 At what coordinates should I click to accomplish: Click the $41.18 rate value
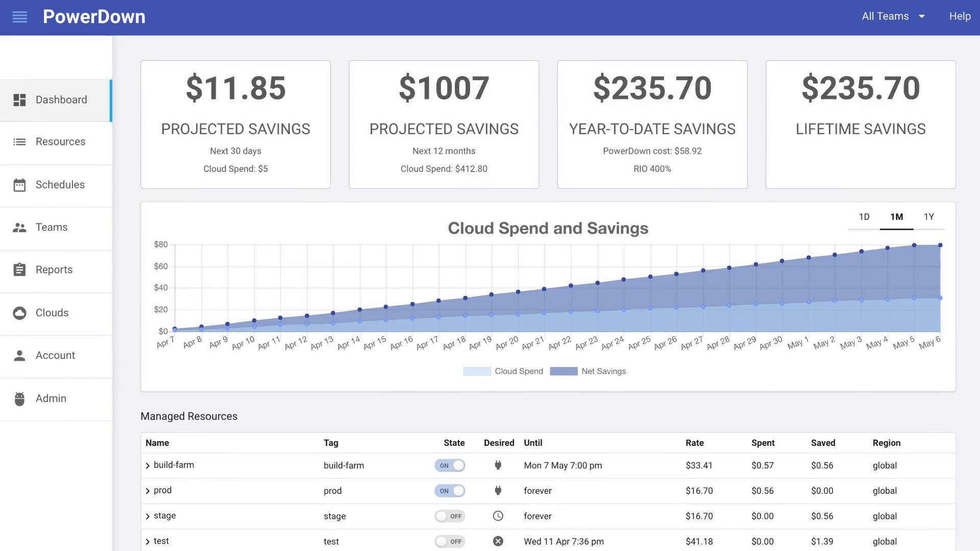point(699,541)
